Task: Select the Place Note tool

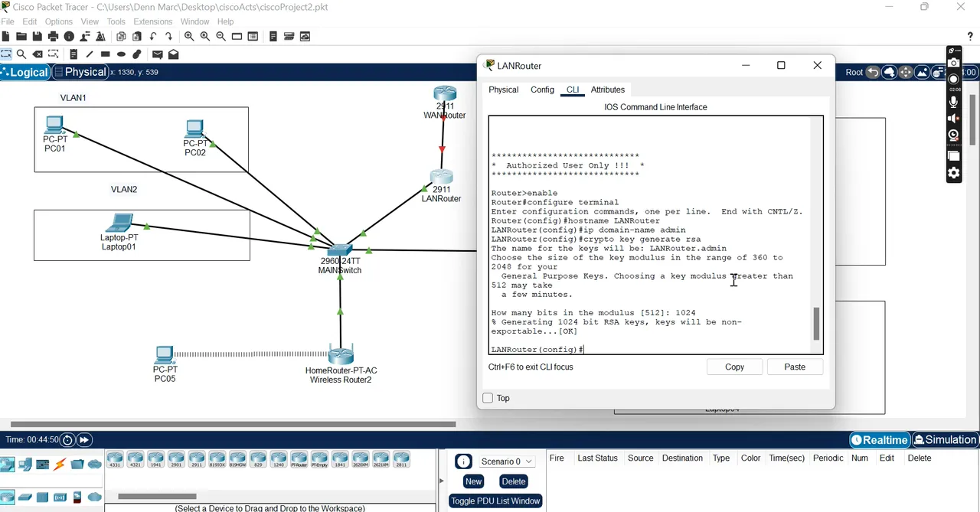Action: point(73,54)
